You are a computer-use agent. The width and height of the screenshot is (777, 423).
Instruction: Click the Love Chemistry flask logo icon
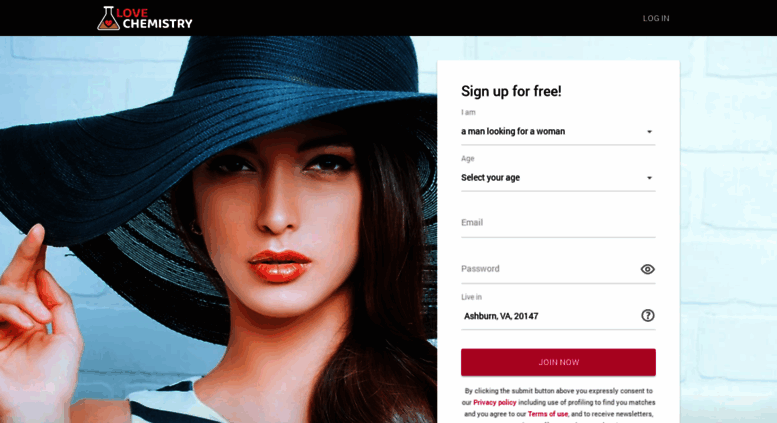108,18
